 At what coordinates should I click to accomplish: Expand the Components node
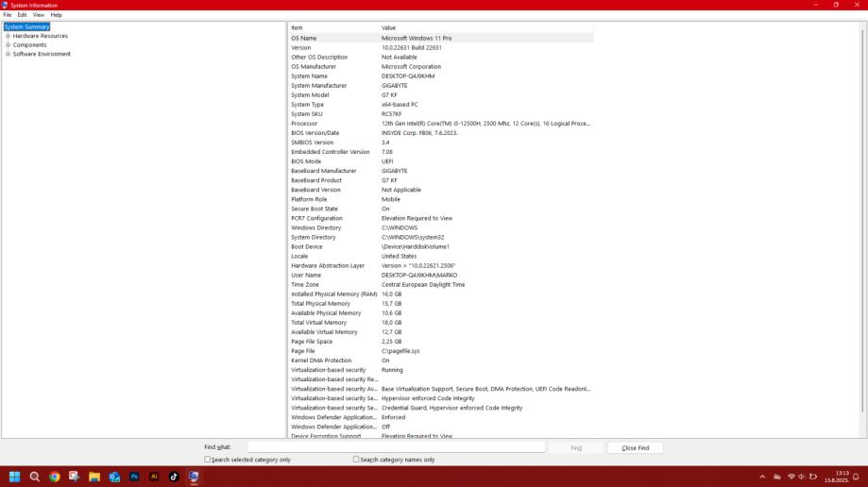coord(8,44)
